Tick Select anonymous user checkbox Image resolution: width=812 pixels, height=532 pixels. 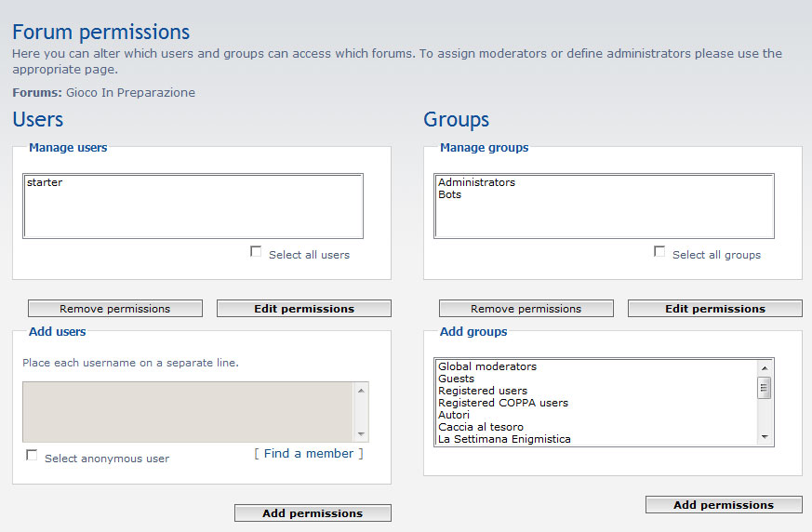(32, 456)
